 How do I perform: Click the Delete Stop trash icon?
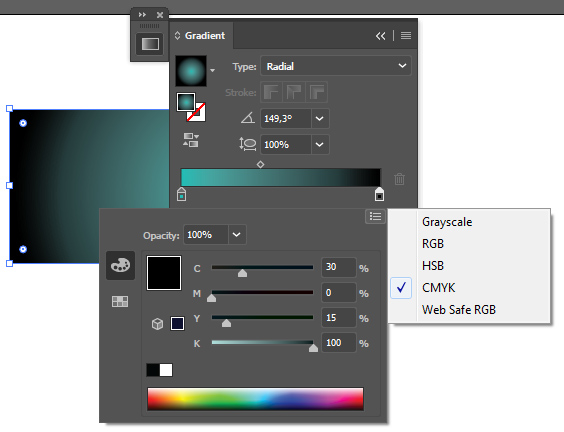[x=399, y=178]
